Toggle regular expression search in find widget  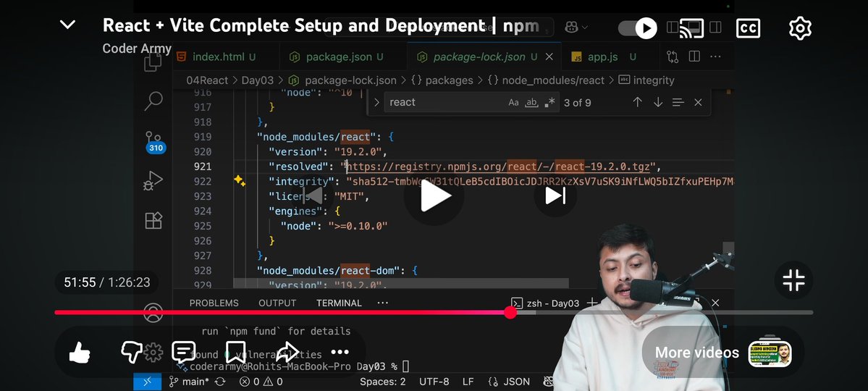tap(549, 103)
